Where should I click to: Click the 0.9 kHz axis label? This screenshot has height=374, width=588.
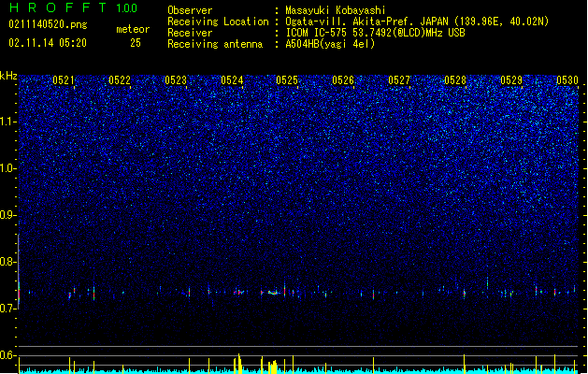8,215
